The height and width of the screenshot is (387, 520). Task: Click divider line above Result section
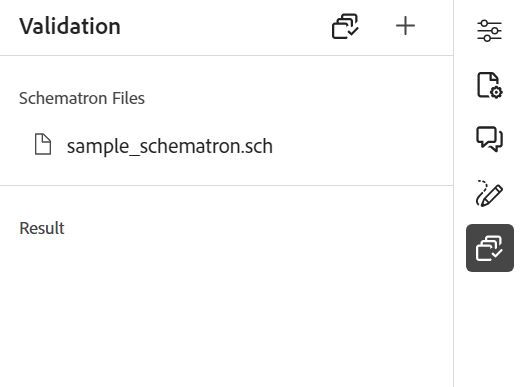click(x=227, y=185)
